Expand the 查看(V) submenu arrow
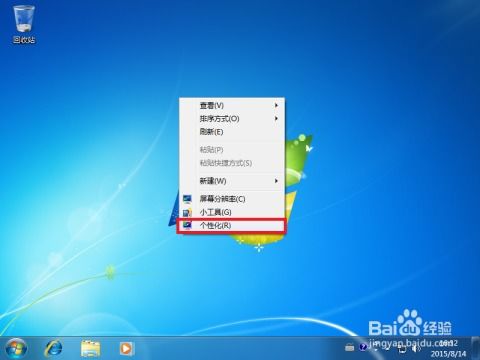 (276, 105)
